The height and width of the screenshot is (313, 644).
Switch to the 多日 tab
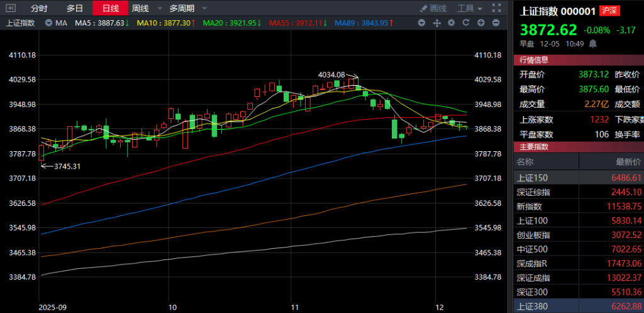(75, 8)
